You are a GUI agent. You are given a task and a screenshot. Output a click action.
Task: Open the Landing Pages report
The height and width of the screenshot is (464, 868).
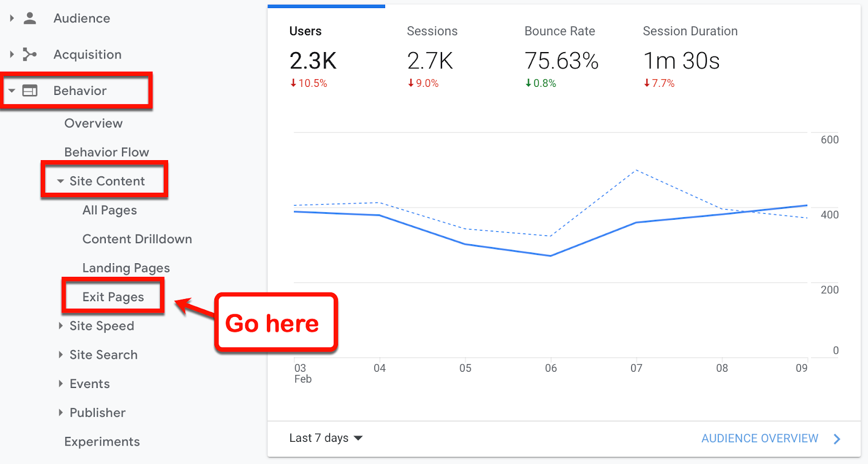tap(126, 268)
